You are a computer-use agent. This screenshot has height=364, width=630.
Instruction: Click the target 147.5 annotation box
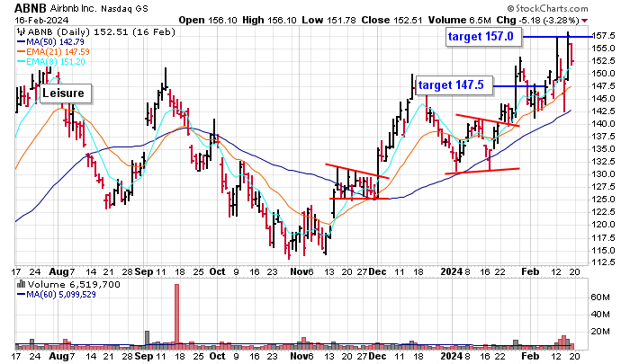point(454,85)
